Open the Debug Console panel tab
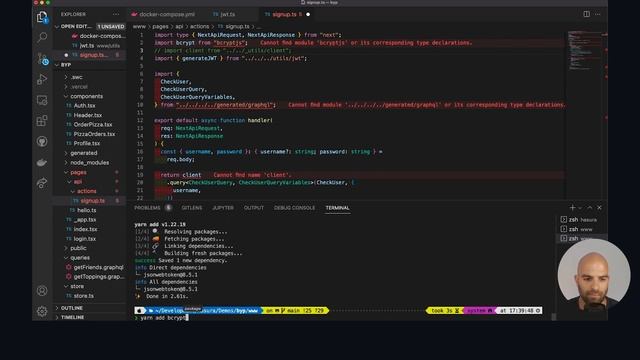The width and height of the screenshot is (640, 360). tap(294, 208)
